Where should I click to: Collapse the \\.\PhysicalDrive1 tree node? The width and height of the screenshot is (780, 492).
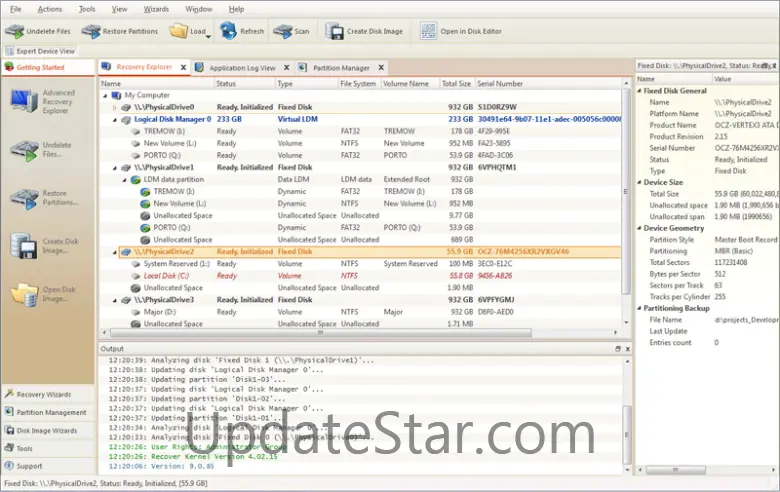coord(114,168)
